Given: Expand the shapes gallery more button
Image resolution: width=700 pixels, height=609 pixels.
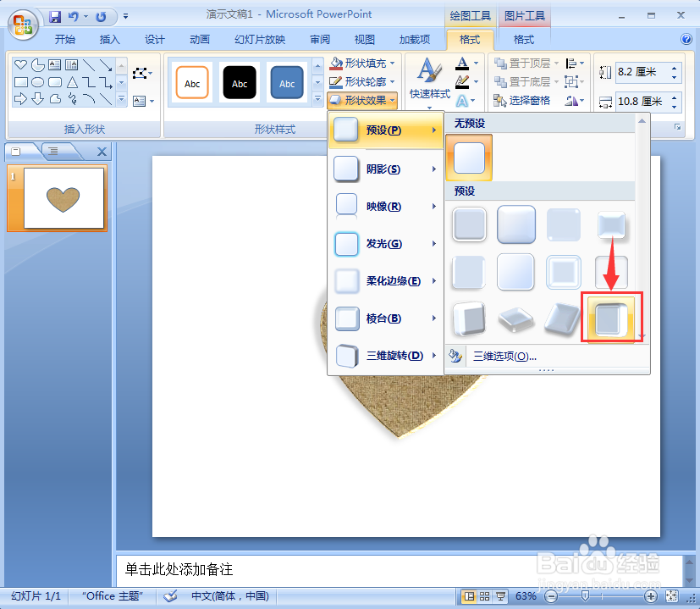Looking at the screenshot, I should pos(121,99).
